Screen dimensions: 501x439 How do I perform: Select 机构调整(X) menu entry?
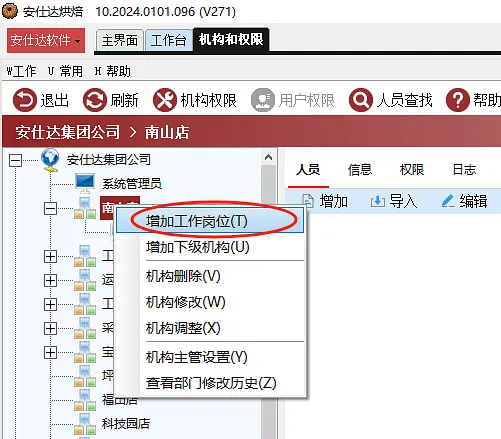[x=210, y=328]
